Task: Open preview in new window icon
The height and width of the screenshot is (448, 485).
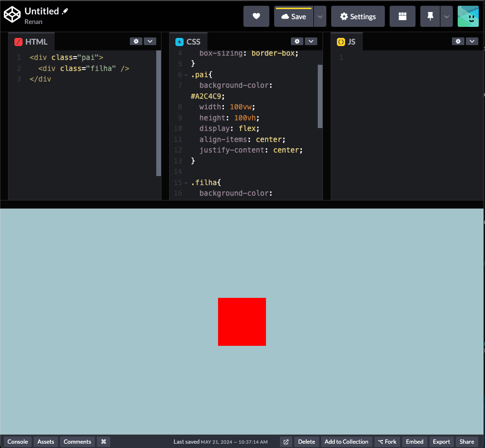Action: pyautogui.click(x=286, y=442)
